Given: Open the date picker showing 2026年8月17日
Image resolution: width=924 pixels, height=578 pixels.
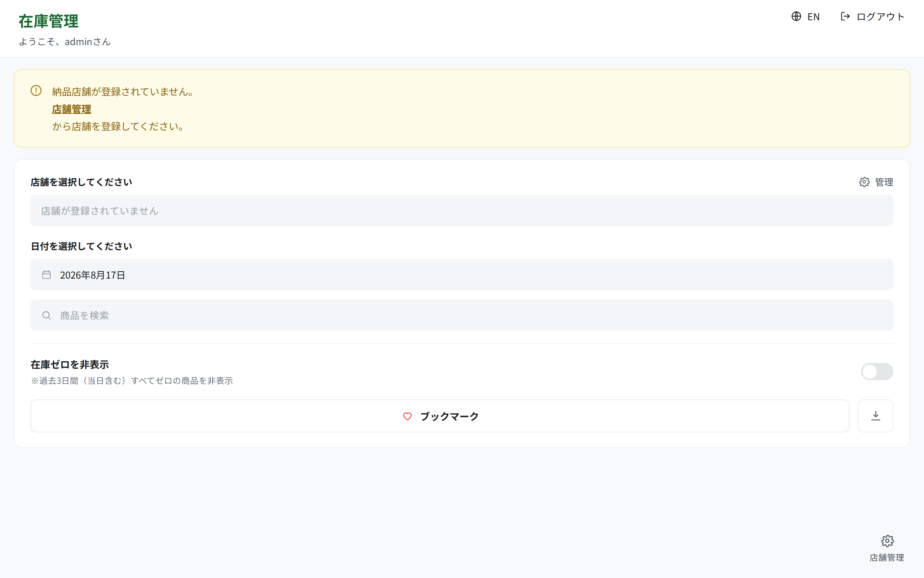Looking at the screenshot, I should [462, 275].
